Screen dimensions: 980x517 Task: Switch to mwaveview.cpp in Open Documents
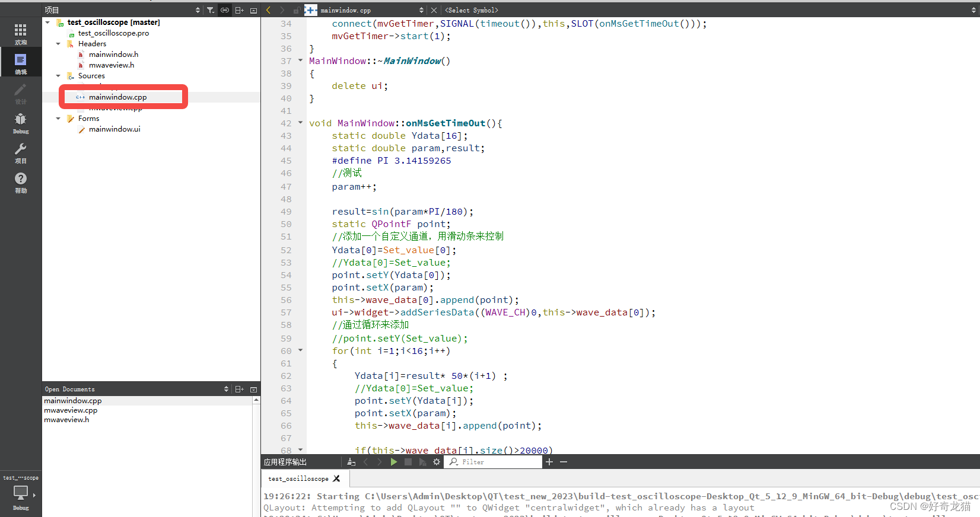[71, 410]
